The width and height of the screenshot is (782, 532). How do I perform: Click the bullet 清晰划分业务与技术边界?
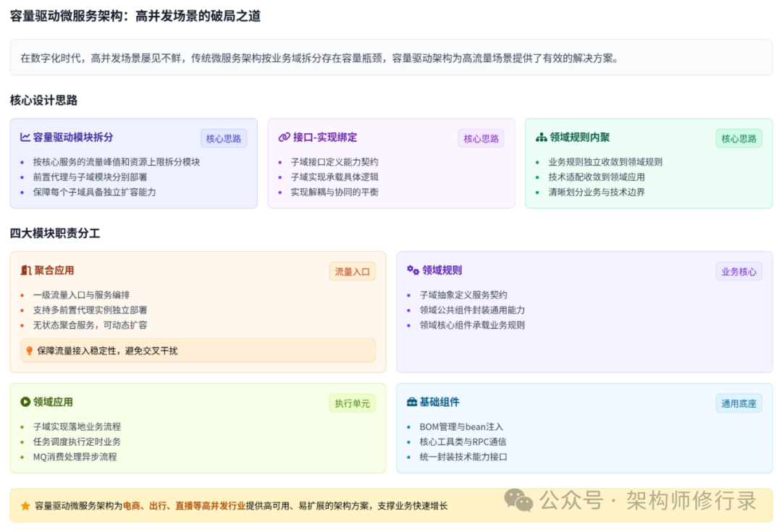597,192
